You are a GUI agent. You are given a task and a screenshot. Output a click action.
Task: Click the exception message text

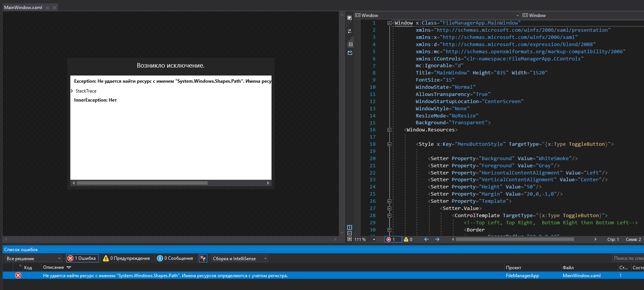pyautogui.click(x=172, y=81)
